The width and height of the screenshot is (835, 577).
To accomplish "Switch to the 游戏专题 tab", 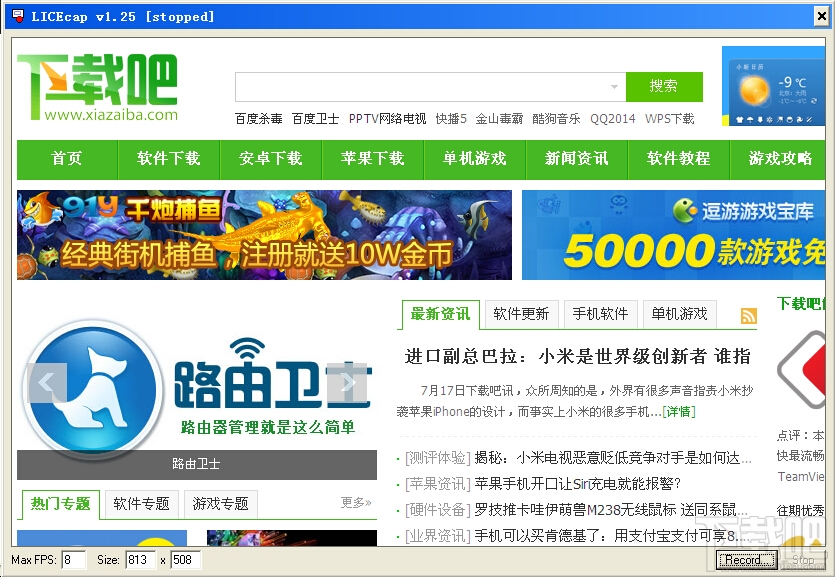I will point(220,504).
